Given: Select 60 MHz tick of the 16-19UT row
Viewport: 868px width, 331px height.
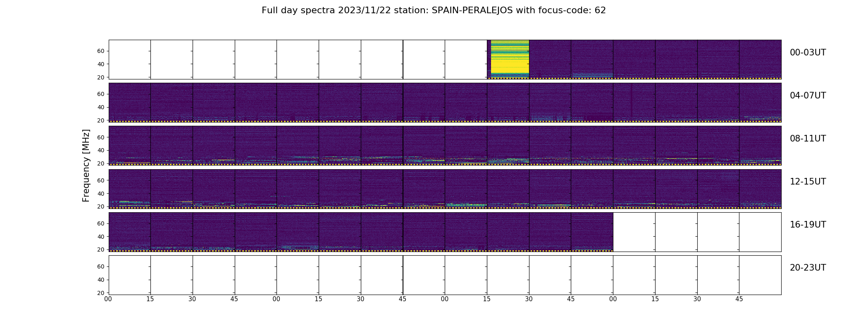Looking at the screenshot, I should 101,223.
